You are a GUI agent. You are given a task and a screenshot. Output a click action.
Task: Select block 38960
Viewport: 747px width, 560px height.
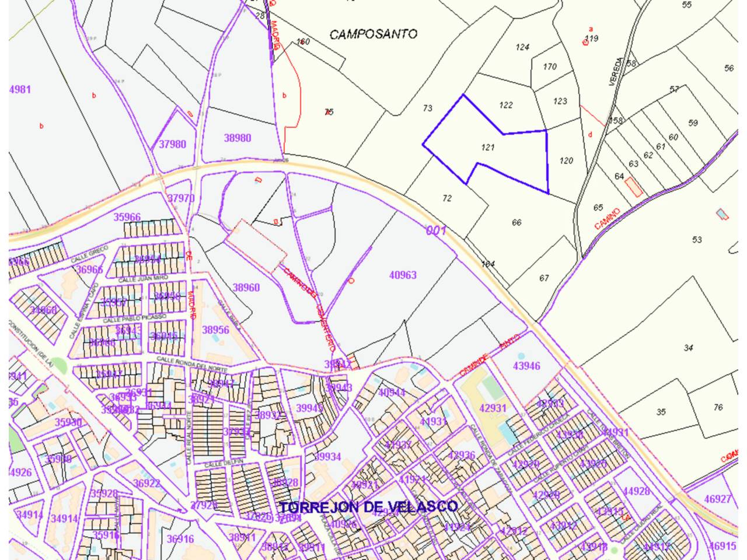(246, 288)
